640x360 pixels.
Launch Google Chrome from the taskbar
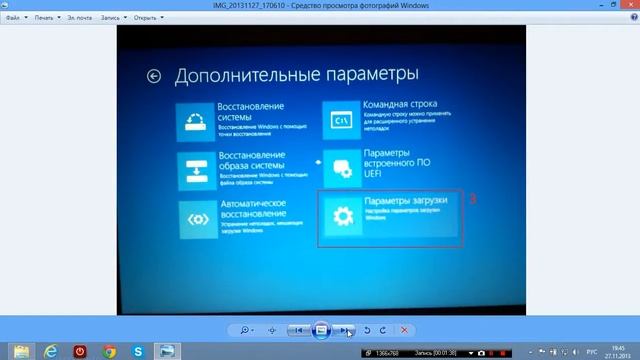click(109, 351)
